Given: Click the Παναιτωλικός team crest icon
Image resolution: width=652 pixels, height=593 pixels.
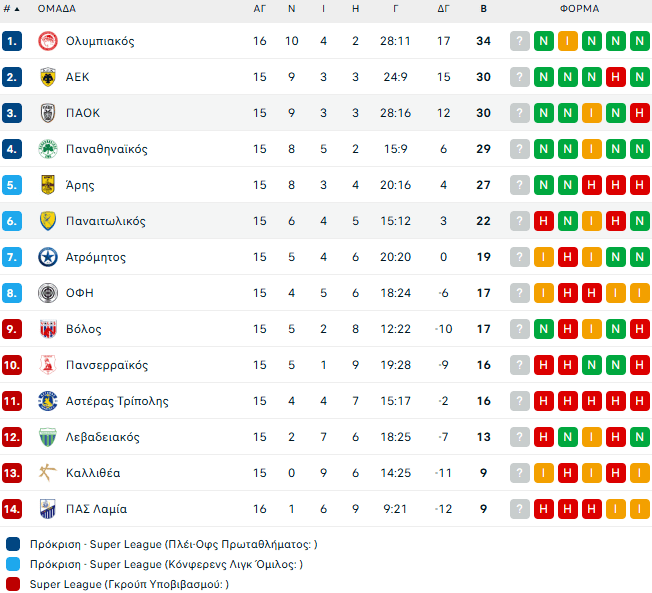Looking at the screenshot, I should point(46,221).
